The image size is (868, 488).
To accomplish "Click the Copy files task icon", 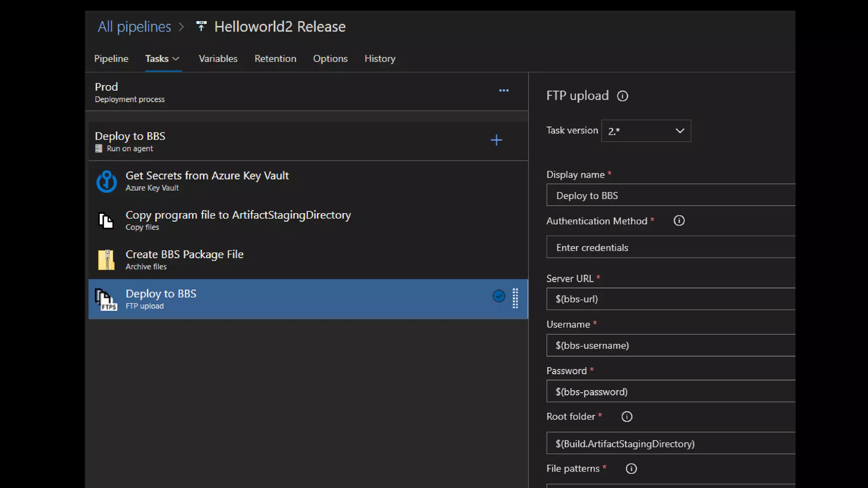I will 106,221.
